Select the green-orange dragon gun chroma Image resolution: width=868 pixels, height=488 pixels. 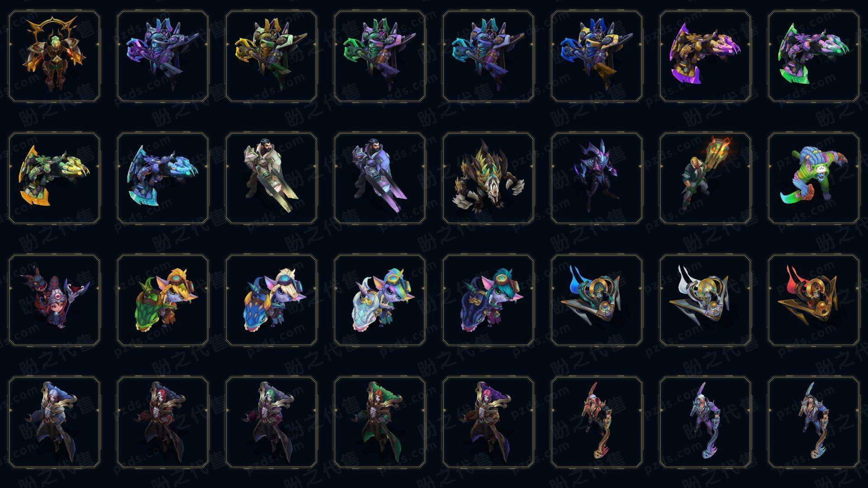54,178
